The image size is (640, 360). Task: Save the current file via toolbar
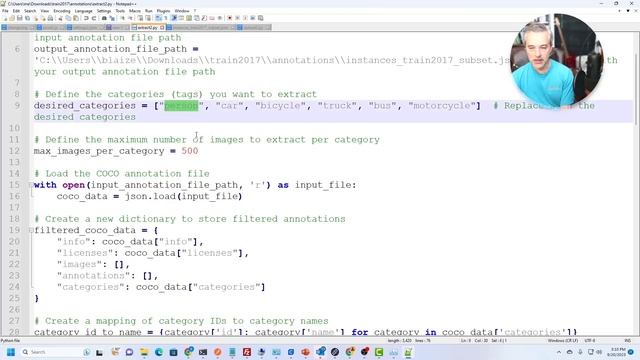click(x=20, y=18)
